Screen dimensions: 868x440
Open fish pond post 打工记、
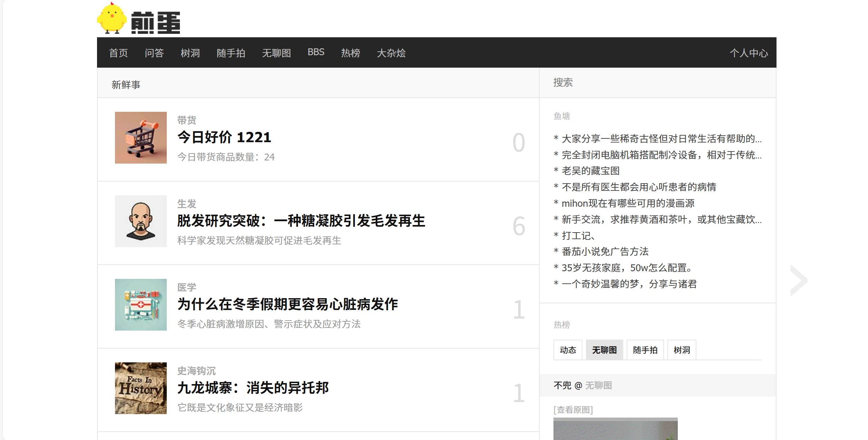[578, 236]
